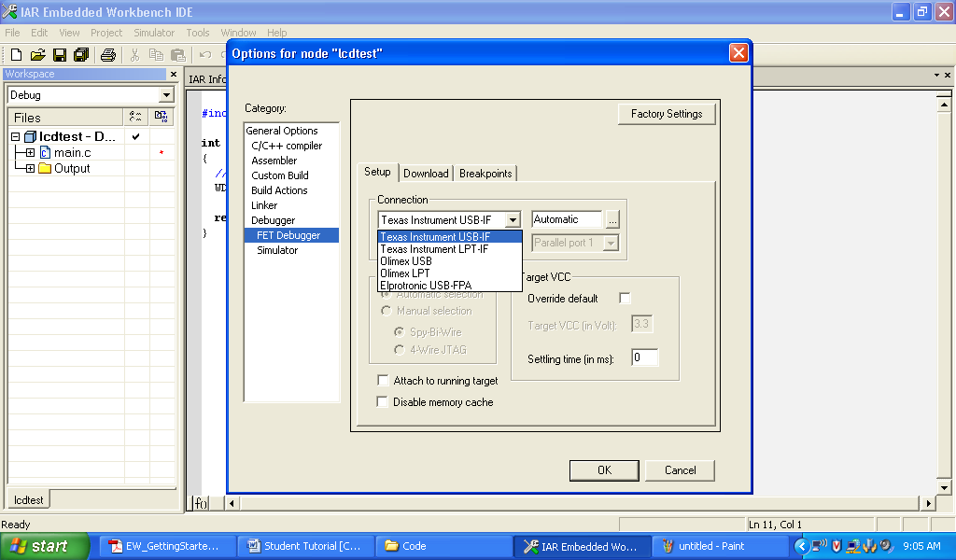This screenshot has width=956, height=560.
Task: Click the editor horizontal scroll right arrow
Action: click(x=928, y=503)
